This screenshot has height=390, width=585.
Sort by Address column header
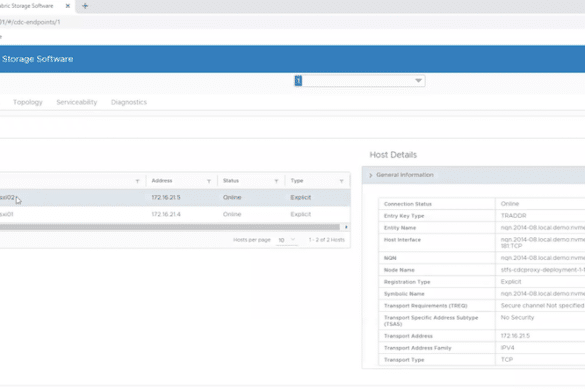(x=162, y=181)
